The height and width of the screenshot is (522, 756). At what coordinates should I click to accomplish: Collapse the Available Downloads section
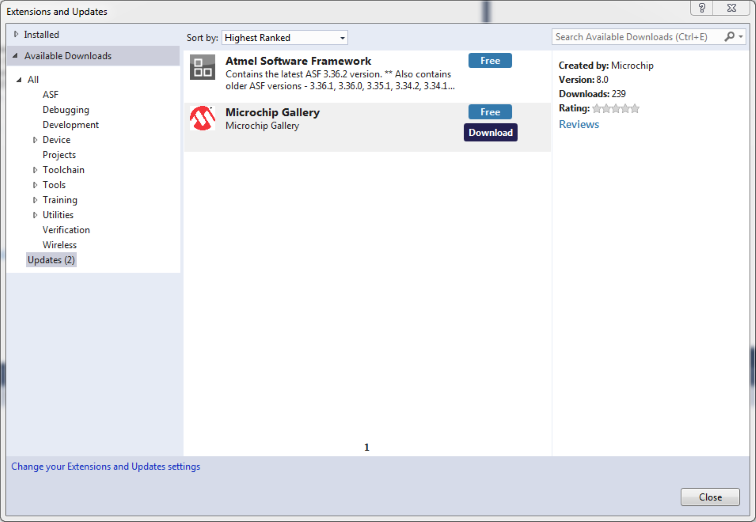click(x=16, y=56)
